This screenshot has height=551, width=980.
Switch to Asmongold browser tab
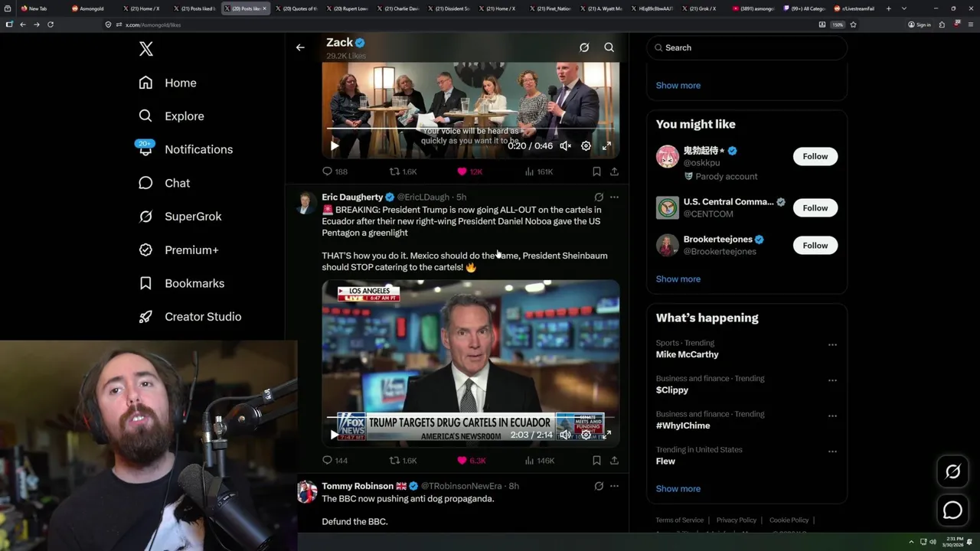(x=93, y=8)
